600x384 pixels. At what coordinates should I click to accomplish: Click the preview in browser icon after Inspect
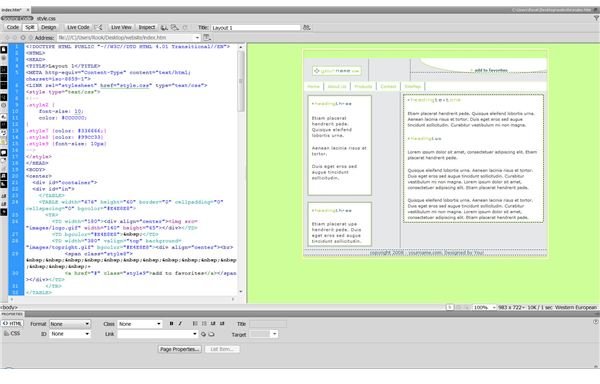[164, 28]
